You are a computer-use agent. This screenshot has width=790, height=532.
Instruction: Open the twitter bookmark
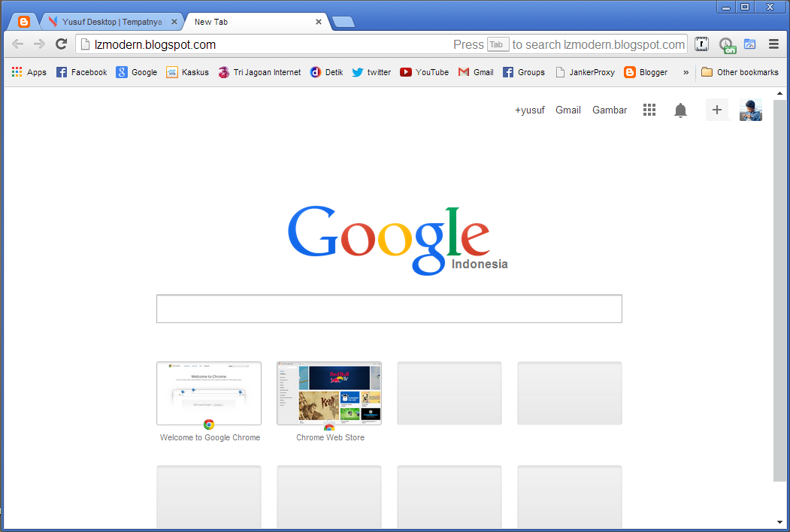point(371,72)
